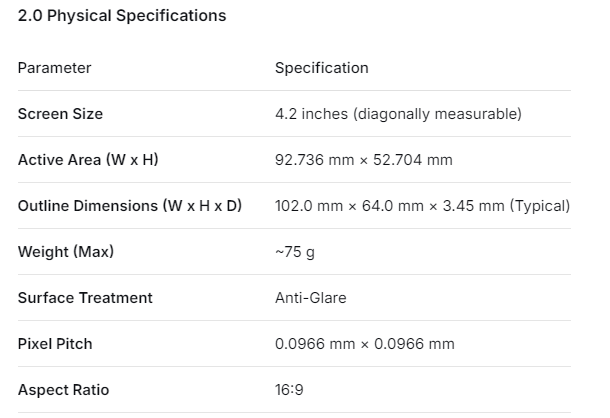Click the "~75 g" weight value
The height and width of the screenshot is (418, 610).
[x=294, y=252]
